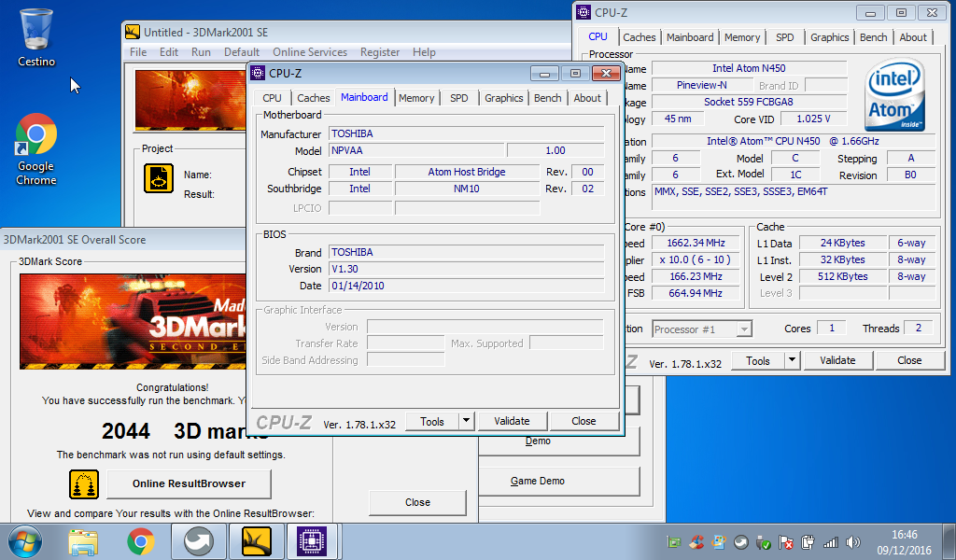Click Safely Remove Hardware tray icon

click(x=764, y=541)
